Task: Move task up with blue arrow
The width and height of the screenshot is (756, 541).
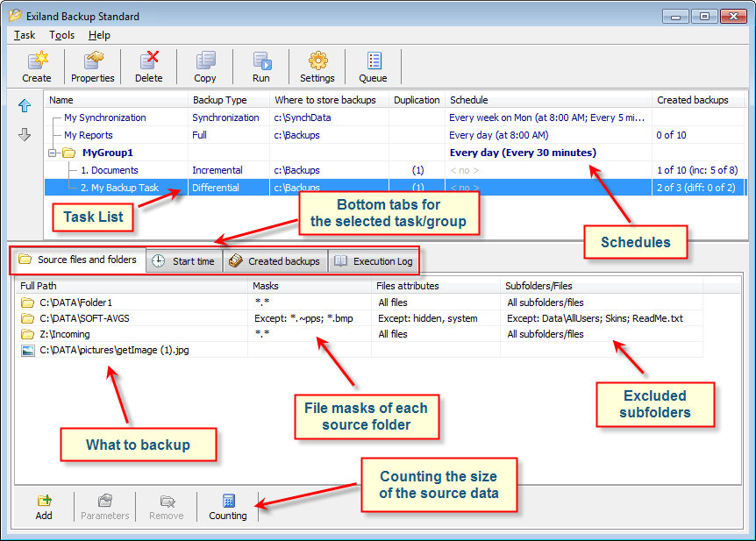Action: tap(25, 106)
